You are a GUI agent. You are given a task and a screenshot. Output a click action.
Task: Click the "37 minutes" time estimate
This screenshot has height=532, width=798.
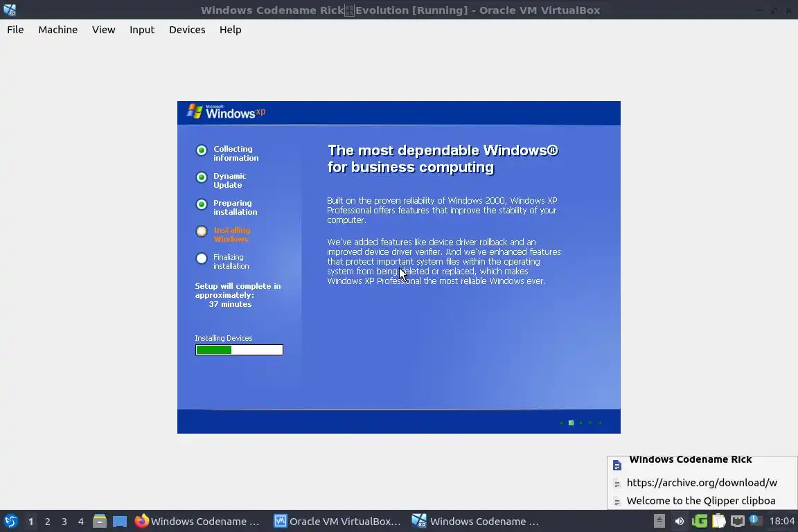230,304
